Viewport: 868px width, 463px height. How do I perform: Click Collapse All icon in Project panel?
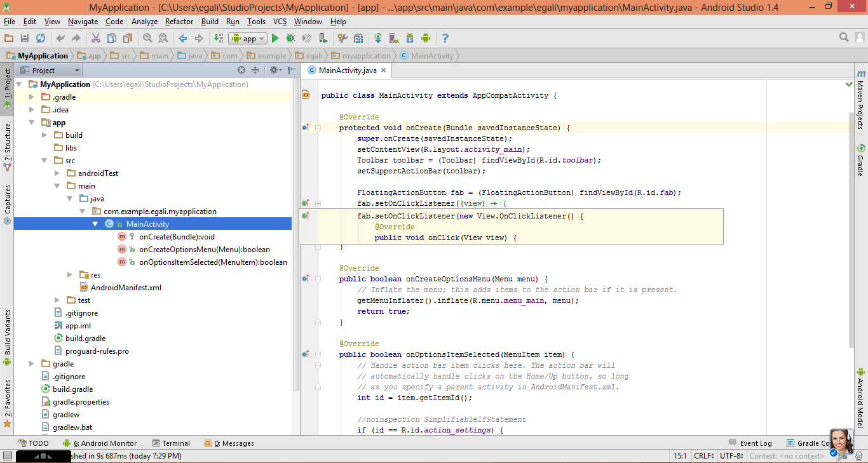[255, 70]
